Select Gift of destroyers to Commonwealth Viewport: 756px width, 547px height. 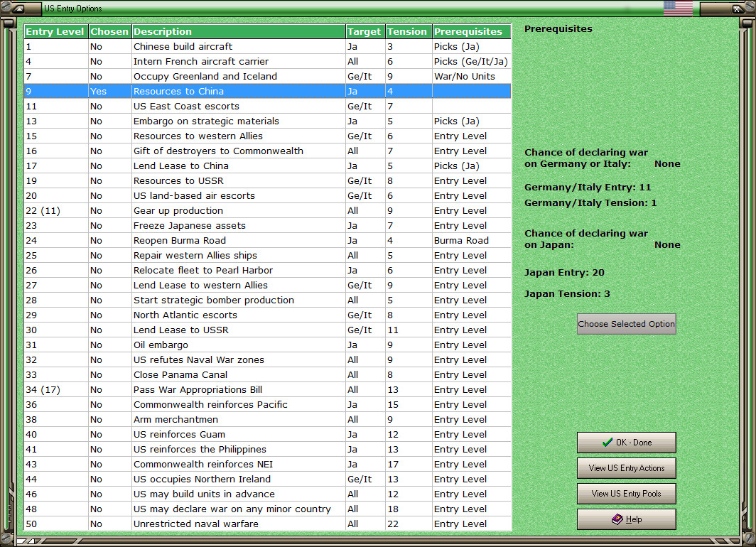pos(268,151)
